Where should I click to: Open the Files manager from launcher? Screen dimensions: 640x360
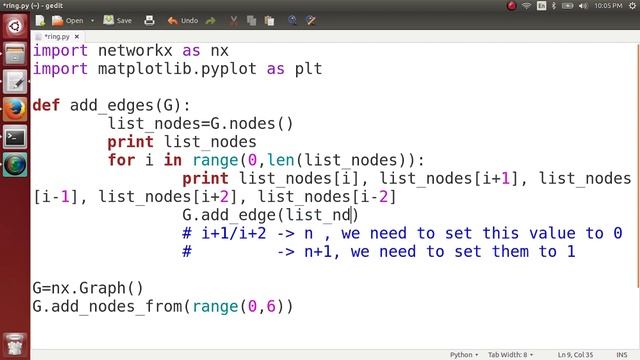pos(15,54)
